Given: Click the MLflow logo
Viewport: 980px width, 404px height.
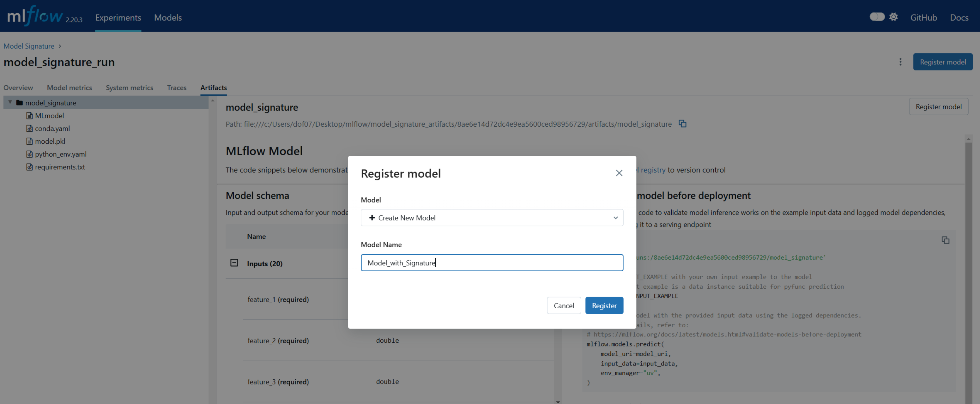Looking at the screenshot, I should click(x=35, y=16).
